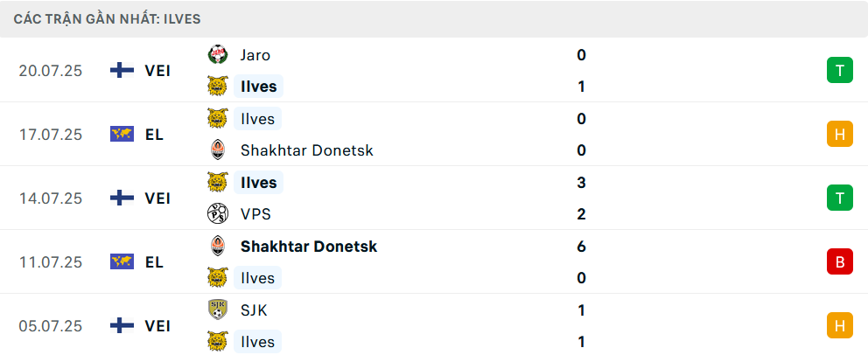Click the Shakhtar Donetsk logo in the 11.07.25 match
The height and width of the screenshot is (355, 868).
click(218, 246)
